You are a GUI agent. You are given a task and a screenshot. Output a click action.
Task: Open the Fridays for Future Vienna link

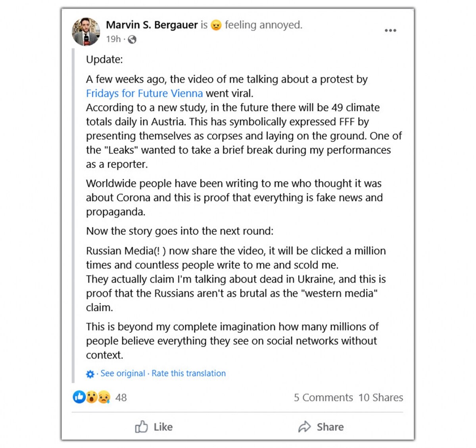[x=144, y=94]
